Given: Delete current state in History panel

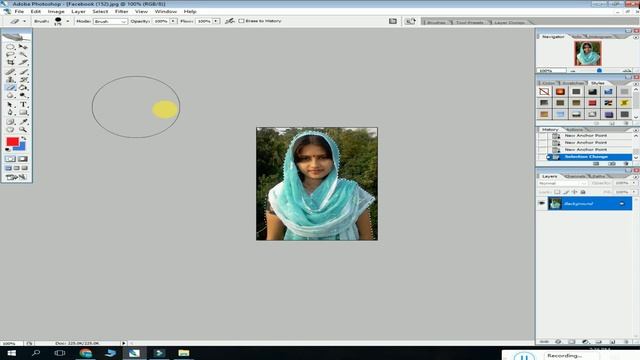Looking at the screenshot, I should point(626,164).
